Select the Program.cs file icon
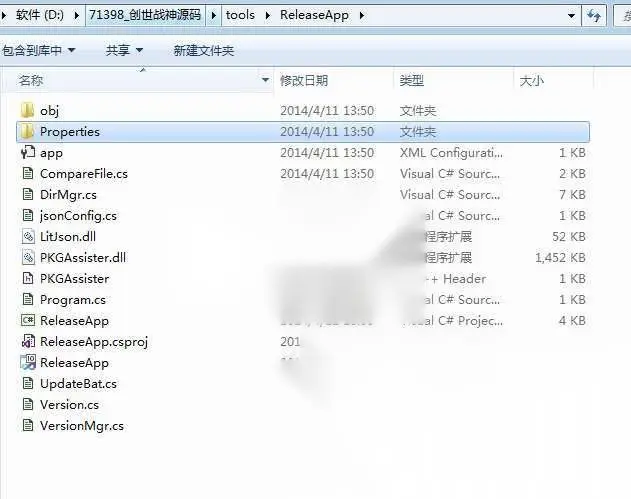The width and height of the screenshot is (631, 499). (x=28, y=299)
